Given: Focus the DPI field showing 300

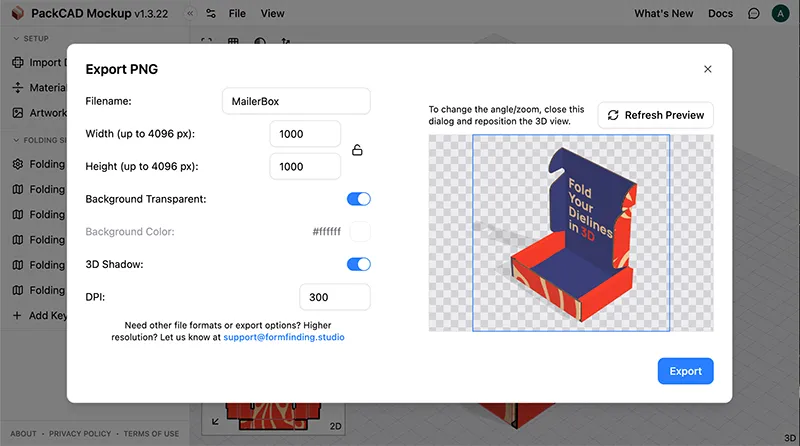Looking at the screenshot, I should (x=335, y=297).
